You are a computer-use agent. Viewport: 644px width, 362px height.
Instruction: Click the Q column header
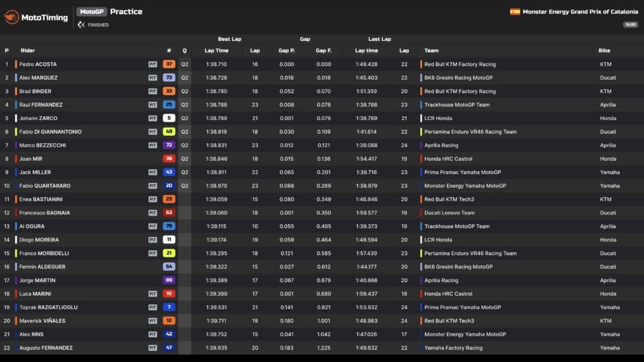pyautogui.click(x=184, y=50)
